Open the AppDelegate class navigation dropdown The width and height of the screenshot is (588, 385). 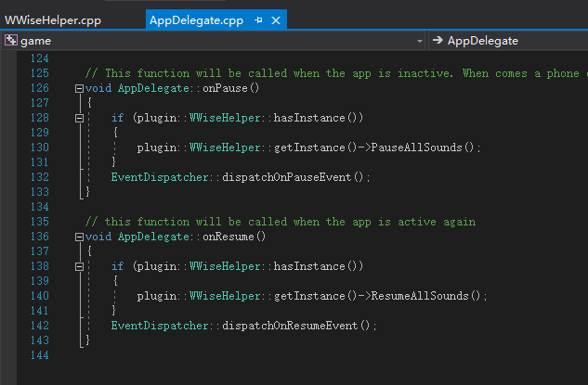(x=508, y=41)
